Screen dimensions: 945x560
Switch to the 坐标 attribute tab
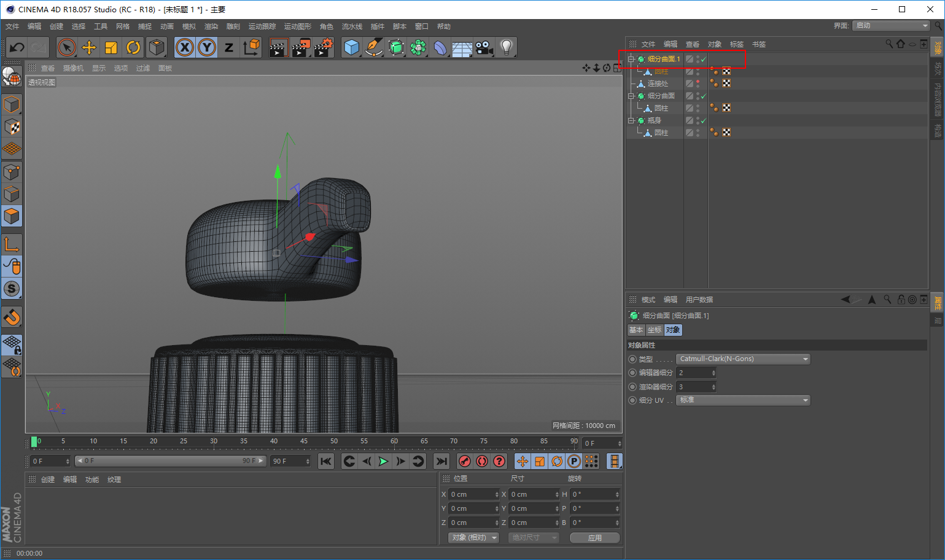[655, 330]
